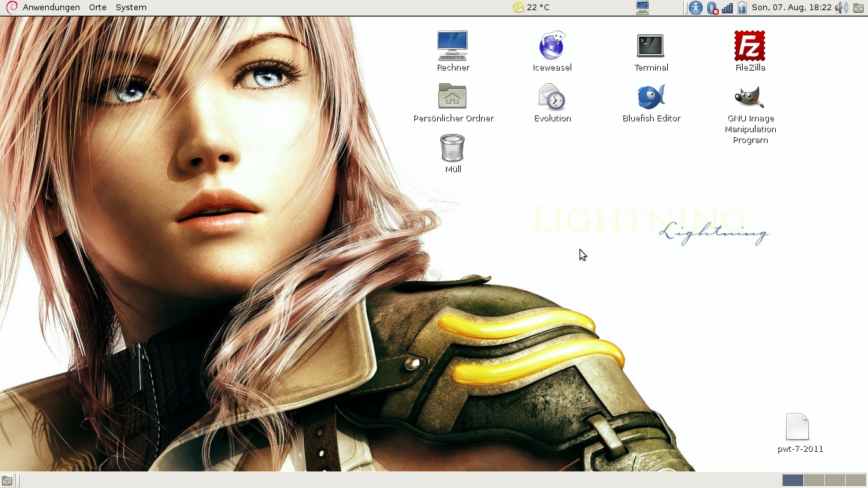This screenshot has width=868, height=488.
Task: Click the FileZilla label text
Action: click(750, 67)
